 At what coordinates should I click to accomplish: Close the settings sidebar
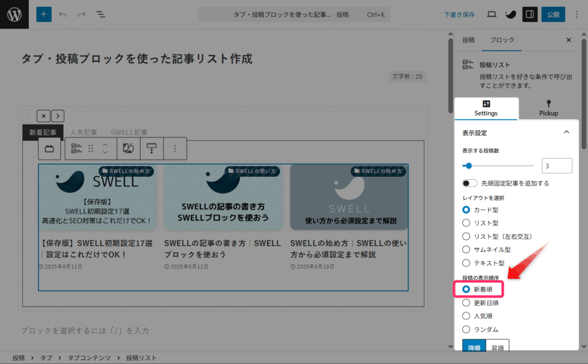[568, 40]
